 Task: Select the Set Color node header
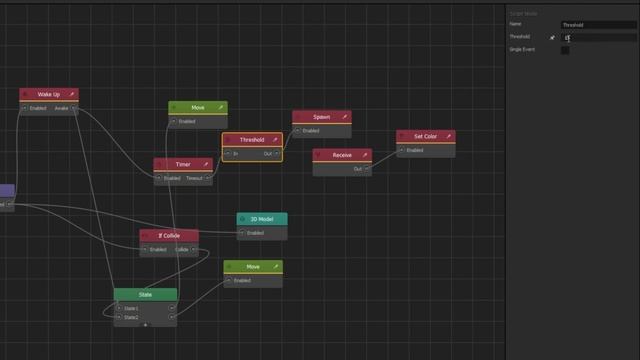coord(426,136)
